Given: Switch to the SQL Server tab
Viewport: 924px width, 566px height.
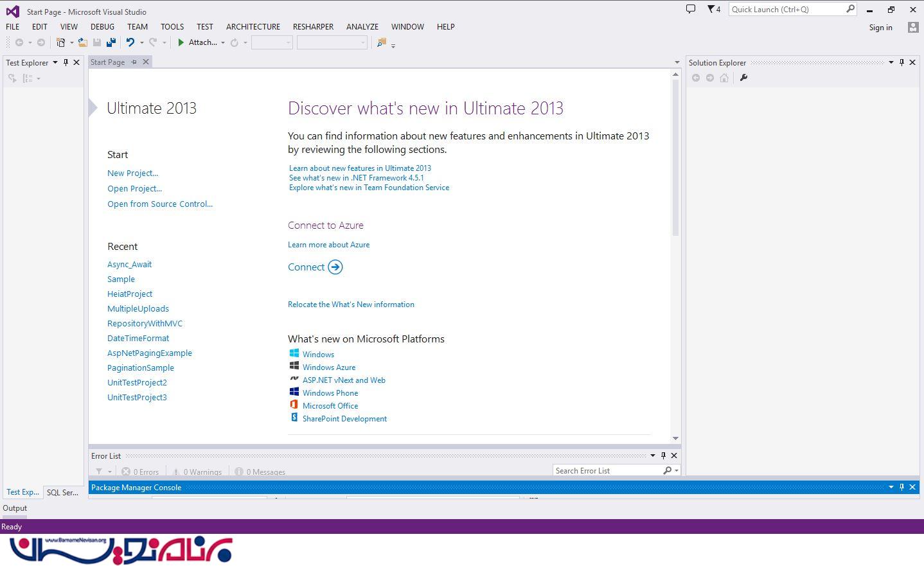Looking at the screenshot, I should pyautogui.click(x=62, y=492).
